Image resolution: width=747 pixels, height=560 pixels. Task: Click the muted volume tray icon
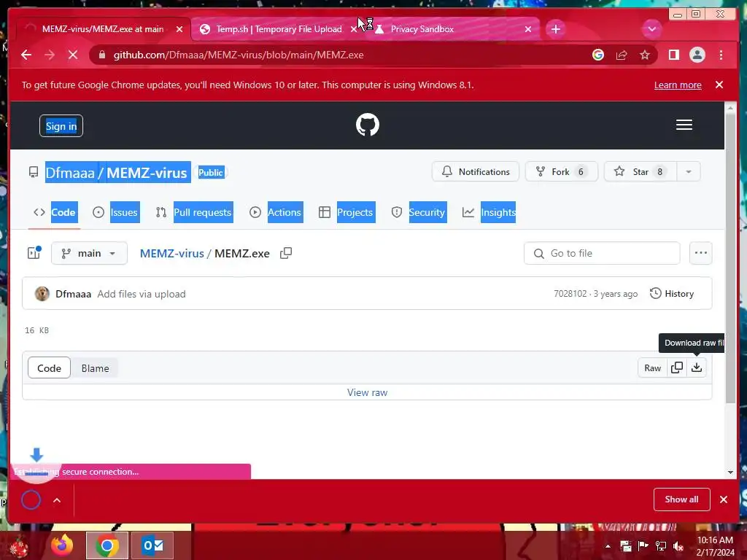678,546
